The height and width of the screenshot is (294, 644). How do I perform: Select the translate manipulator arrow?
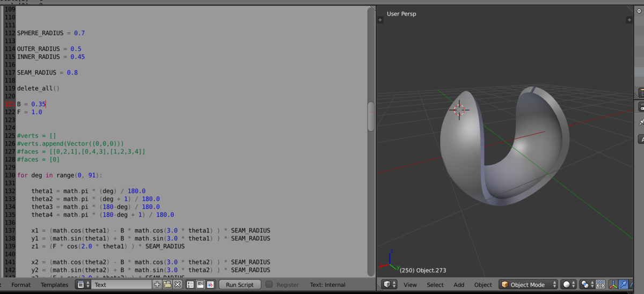623,285
